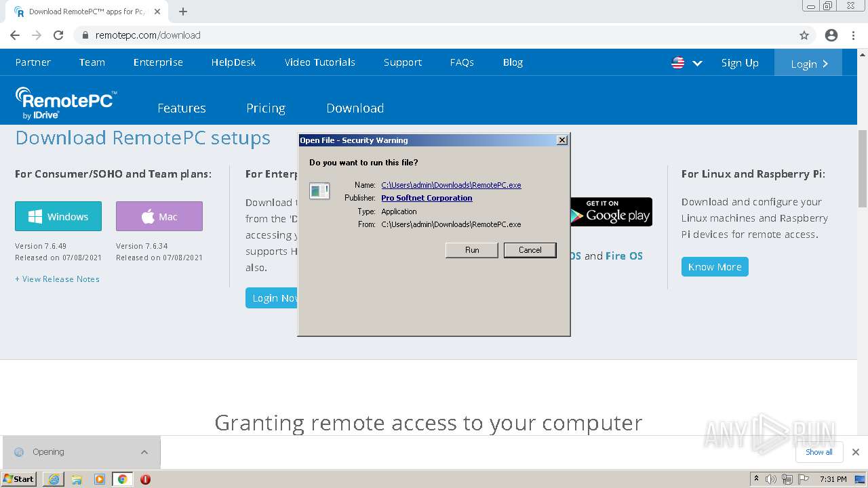Go to the Download page link

355,108
